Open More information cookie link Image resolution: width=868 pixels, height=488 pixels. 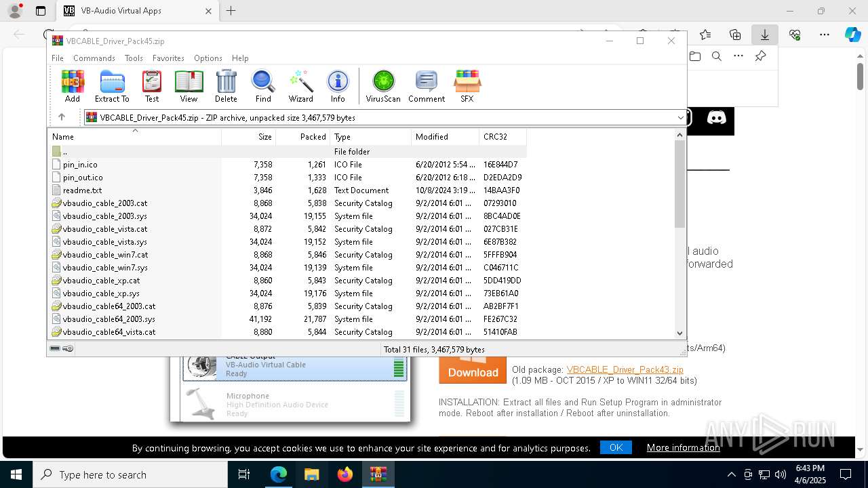pyautogui.click(x=684, y=447)
